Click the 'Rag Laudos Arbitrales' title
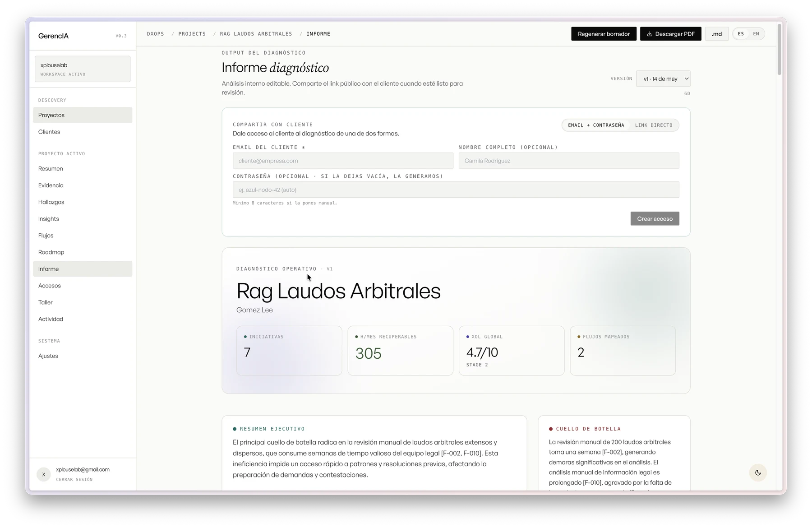 click(338, 291)
